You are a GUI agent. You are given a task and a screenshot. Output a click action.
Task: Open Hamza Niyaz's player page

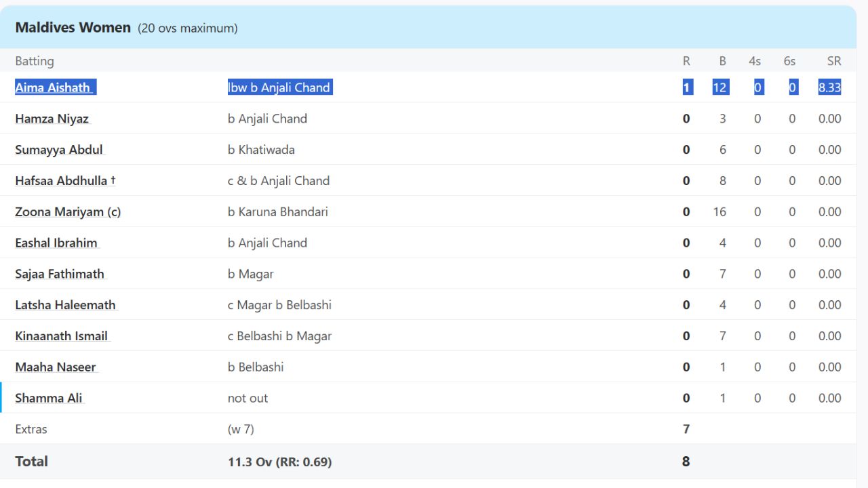click(52, 119)
